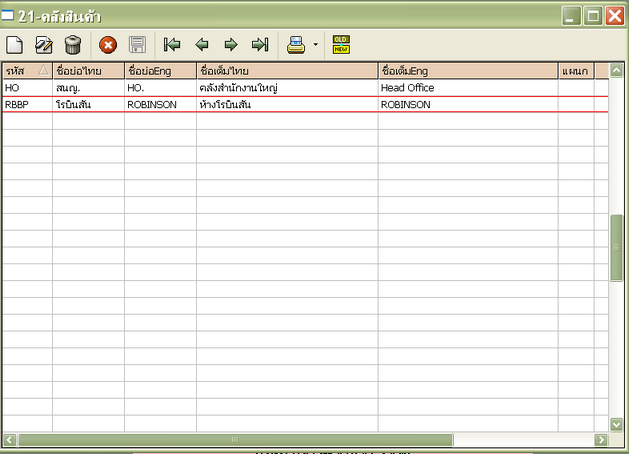Click the new record blank page icon

[x=15, y=45]
